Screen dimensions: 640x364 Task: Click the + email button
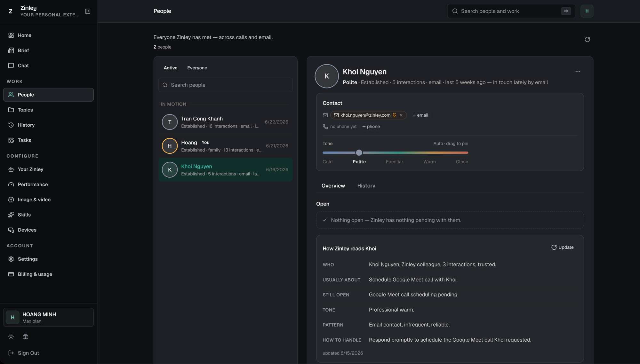coord(420,115)
